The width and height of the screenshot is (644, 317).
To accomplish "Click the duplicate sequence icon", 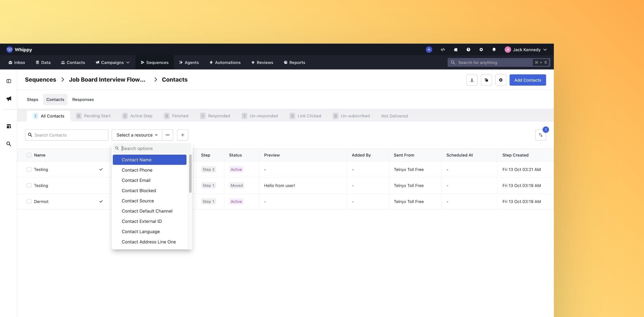I will point(486,80).
